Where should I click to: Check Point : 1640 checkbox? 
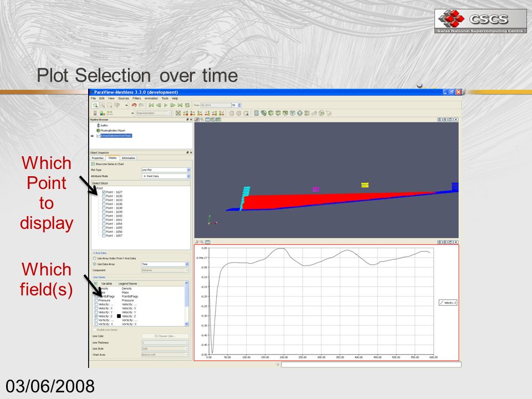pos(104,216)
